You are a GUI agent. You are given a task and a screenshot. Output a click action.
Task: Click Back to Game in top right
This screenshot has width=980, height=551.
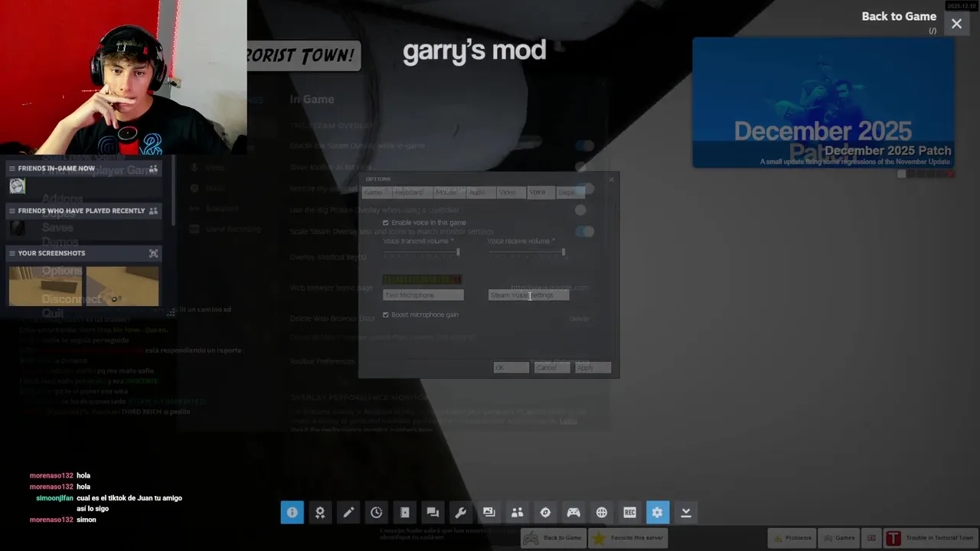pyautogui.click(x=899, y=16)
